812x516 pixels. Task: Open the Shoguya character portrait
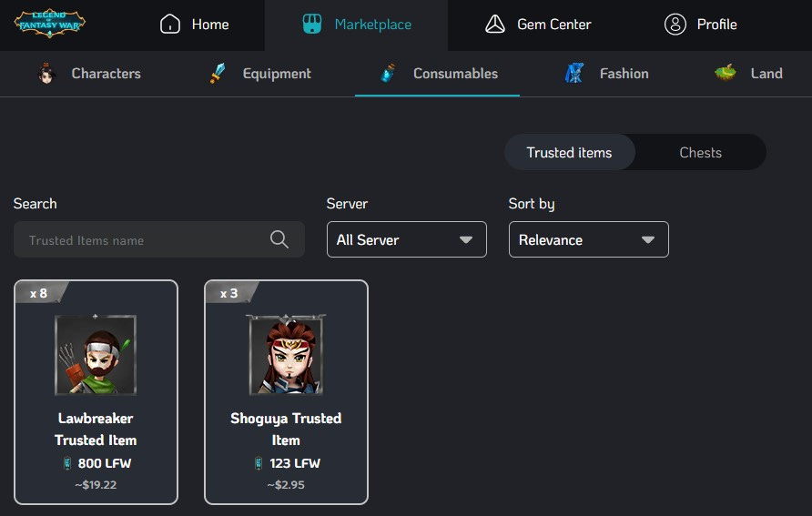pos(286,355)
